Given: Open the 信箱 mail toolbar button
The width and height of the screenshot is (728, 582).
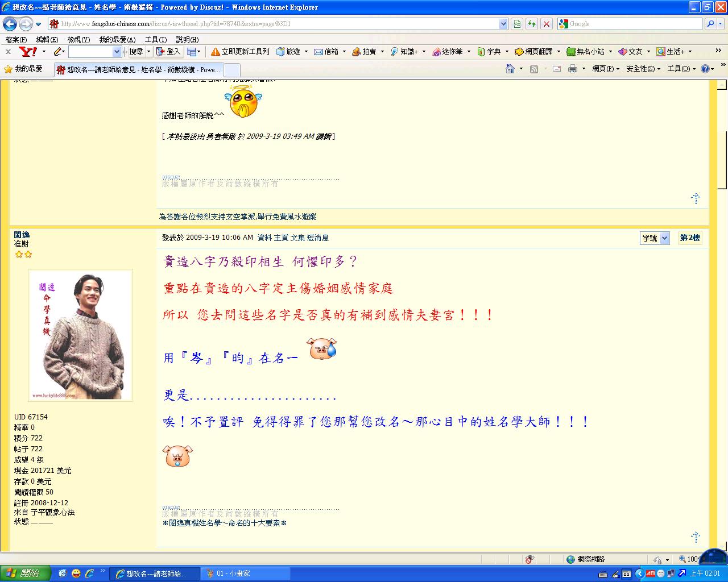Looking at the screenshot, I should coord(326,52).
